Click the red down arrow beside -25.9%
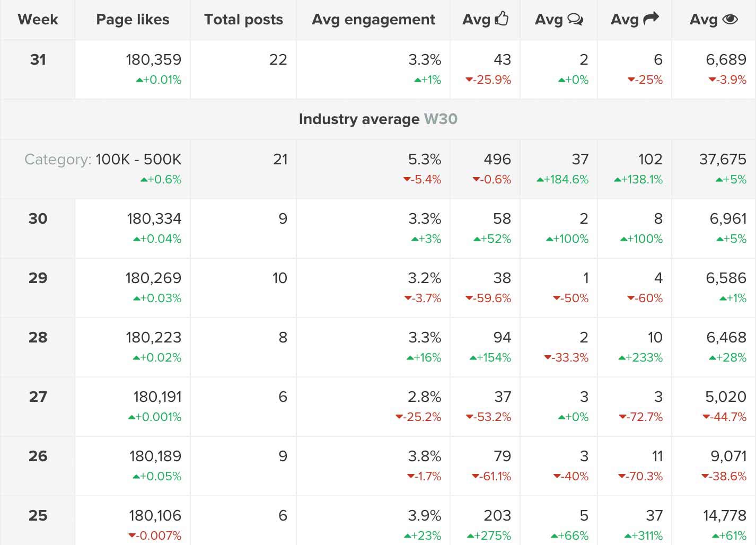The image size is (756, 545). (x=469, y=80)
